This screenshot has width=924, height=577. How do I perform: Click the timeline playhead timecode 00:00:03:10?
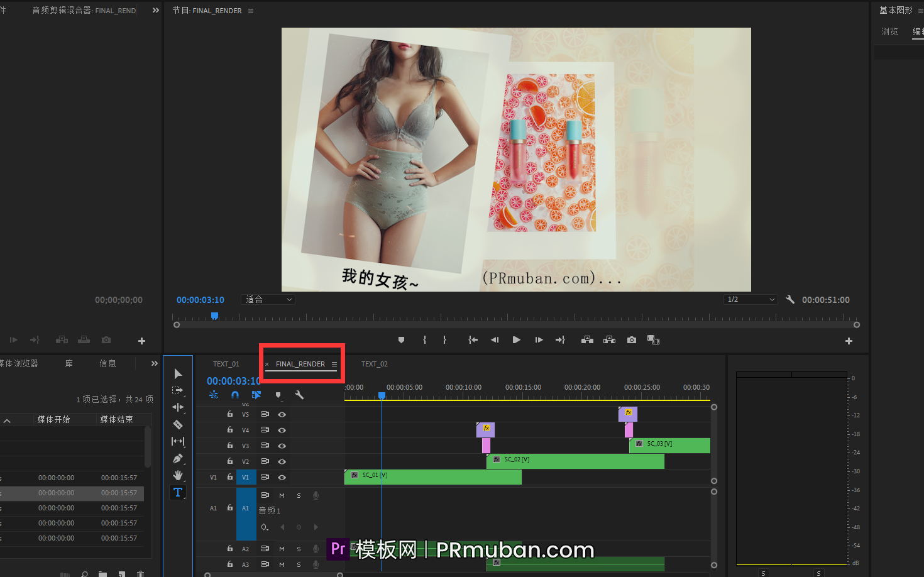(x=233, y=381)
